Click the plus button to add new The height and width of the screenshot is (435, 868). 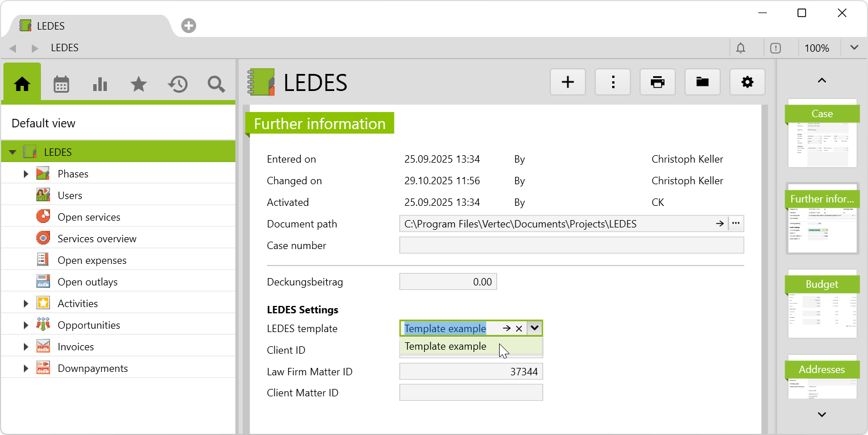pos(568,82)
